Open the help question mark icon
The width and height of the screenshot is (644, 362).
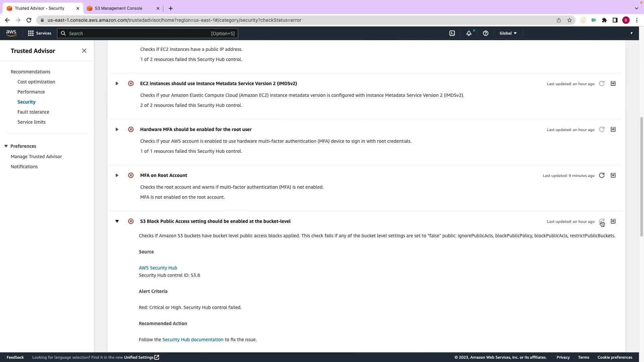click(x=485, y=33)
